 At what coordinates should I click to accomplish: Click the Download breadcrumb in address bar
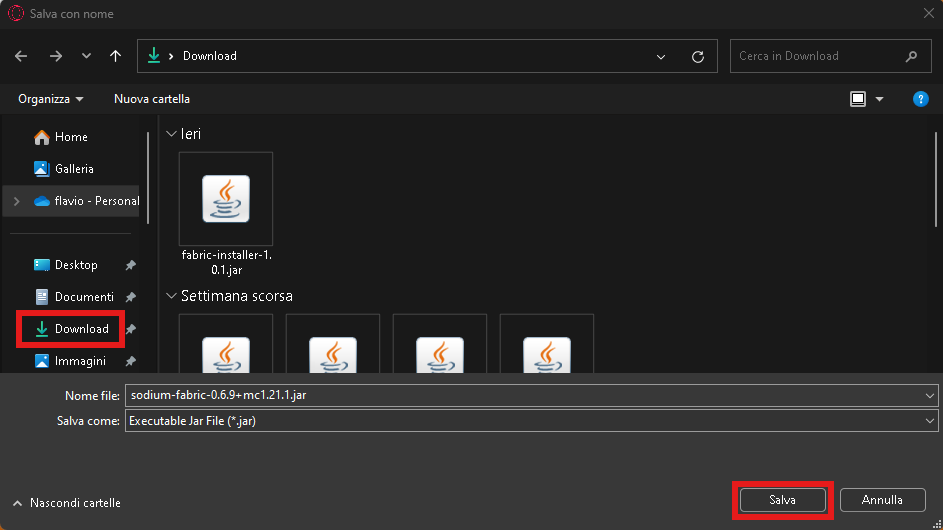[210, 56]
